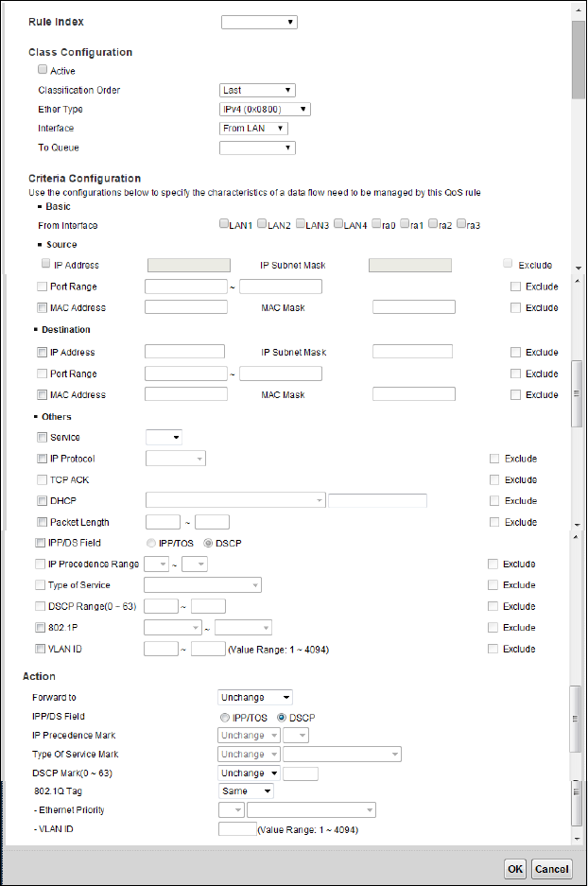Enable the Service checkbox
The height and width of the screenshot is (886, 588).
tap(42, 438)
